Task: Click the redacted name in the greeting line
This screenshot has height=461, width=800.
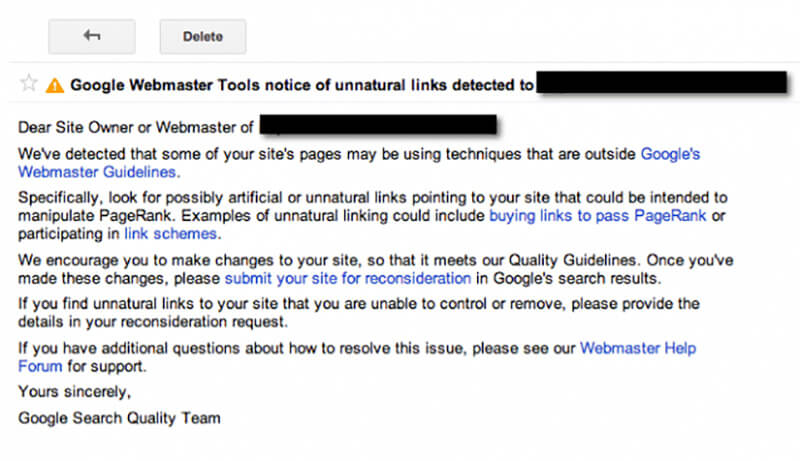Action: coord(378,125)
